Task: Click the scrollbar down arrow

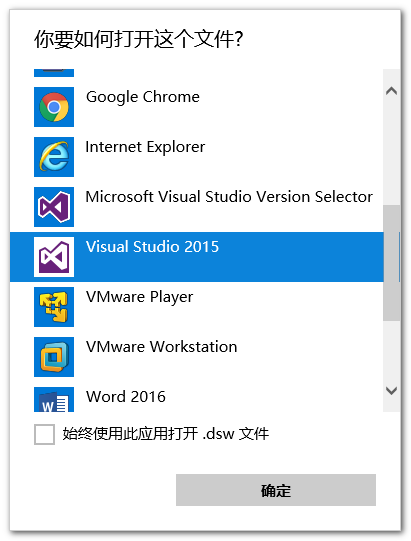Action: [x=392, y=391]
